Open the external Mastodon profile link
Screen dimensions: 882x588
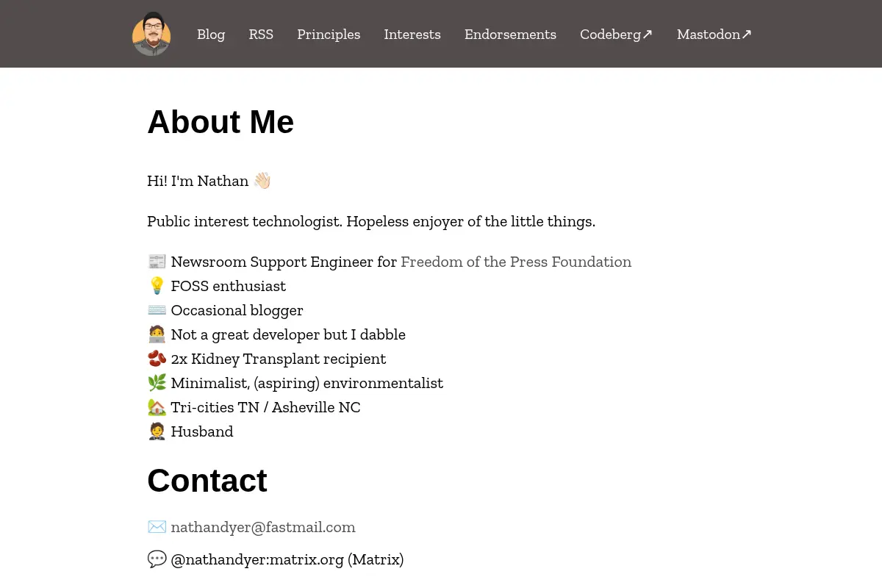[714, 35]
